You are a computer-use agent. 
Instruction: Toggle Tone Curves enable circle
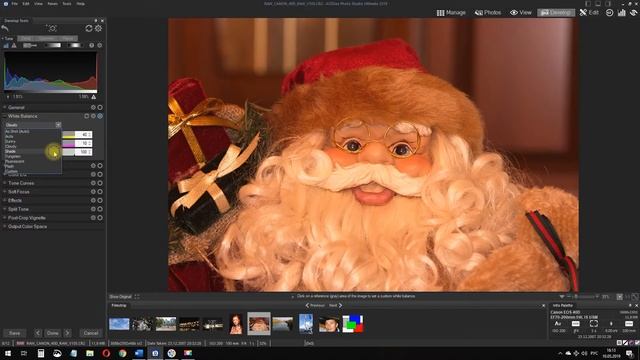coord(100,183)
